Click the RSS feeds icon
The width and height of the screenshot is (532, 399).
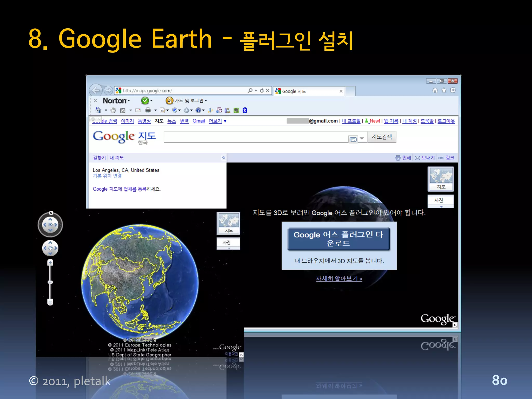[x=123, y=111]
